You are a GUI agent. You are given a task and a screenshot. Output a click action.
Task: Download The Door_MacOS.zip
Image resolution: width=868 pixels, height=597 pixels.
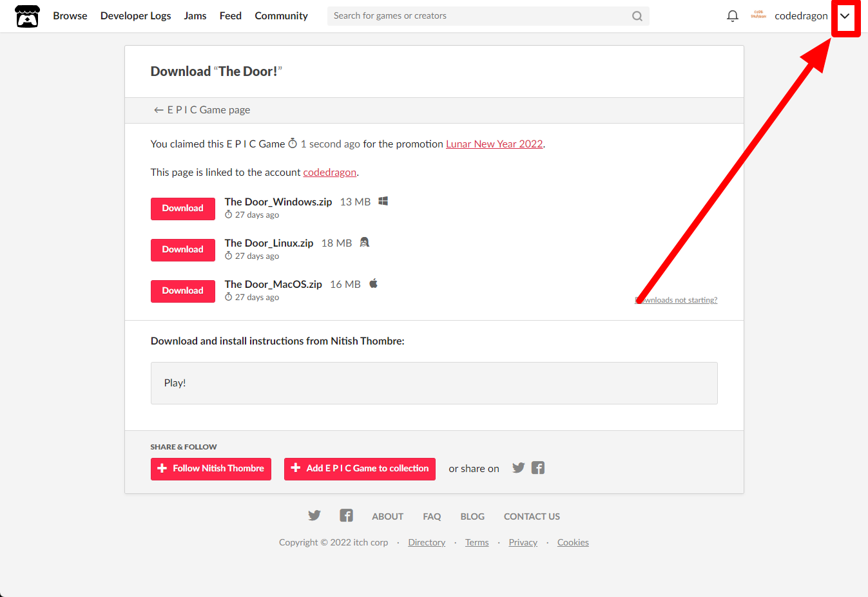183,291
